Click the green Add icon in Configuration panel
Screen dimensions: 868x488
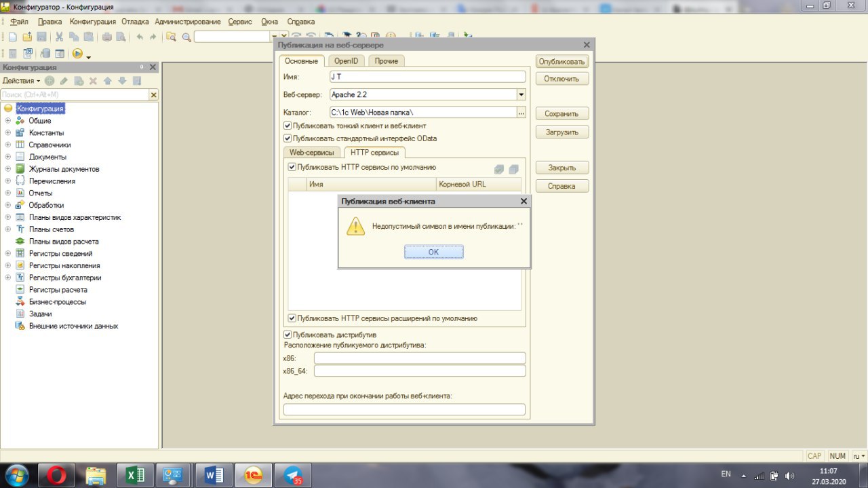click(50, 81)
